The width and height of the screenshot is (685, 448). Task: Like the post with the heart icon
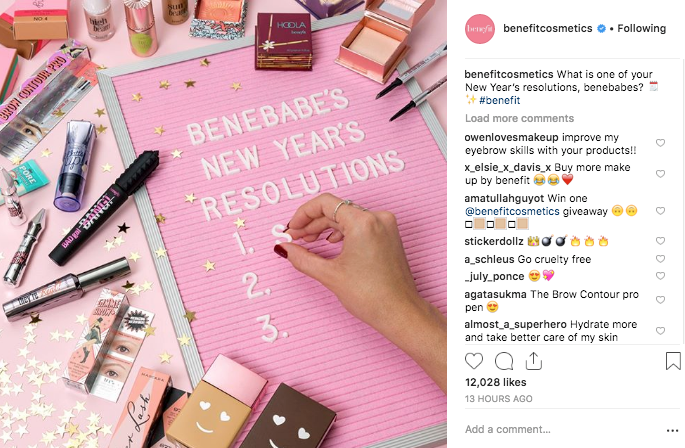click(474, 361)
